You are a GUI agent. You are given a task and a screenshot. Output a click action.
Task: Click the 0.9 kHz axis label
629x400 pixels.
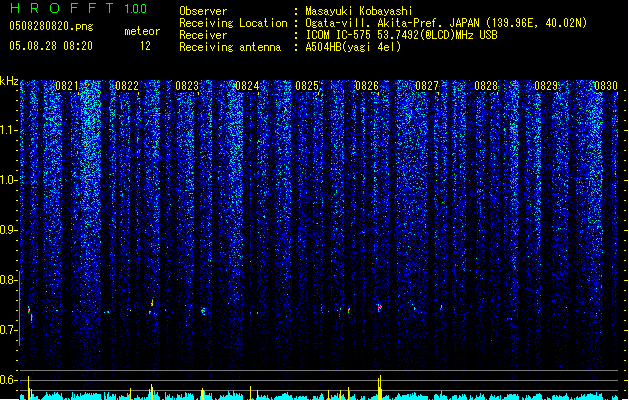(9, 230)
